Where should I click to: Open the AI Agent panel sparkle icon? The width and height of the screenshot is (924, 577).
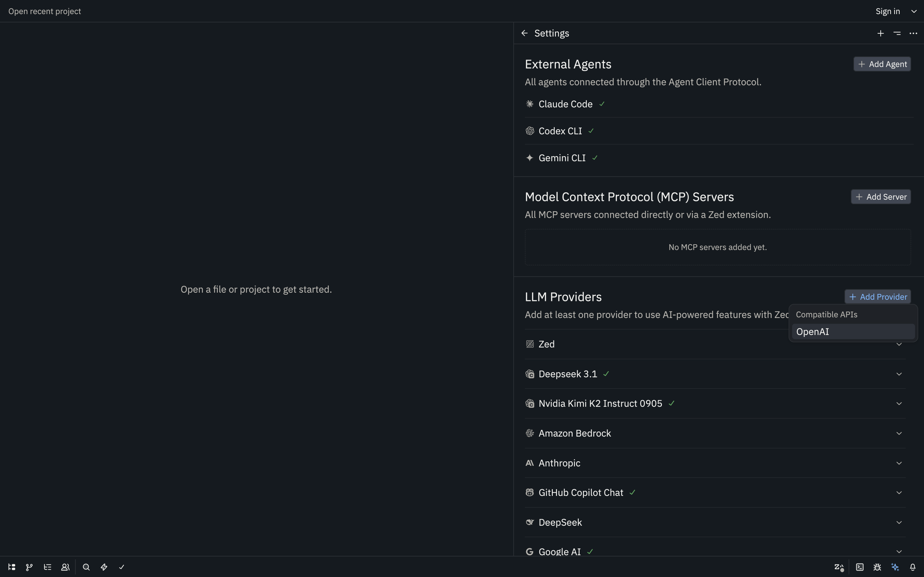(x=895, y=567)
